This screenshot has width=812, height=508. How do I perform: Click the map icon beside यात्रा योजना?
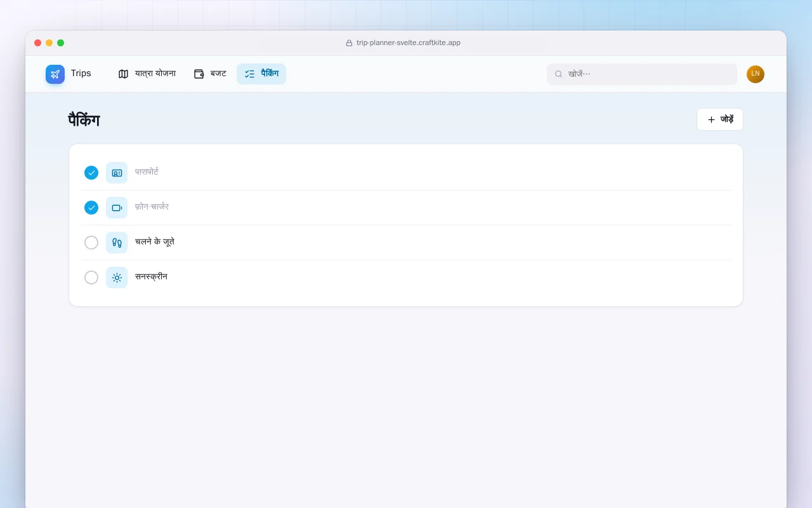point(124,74)
